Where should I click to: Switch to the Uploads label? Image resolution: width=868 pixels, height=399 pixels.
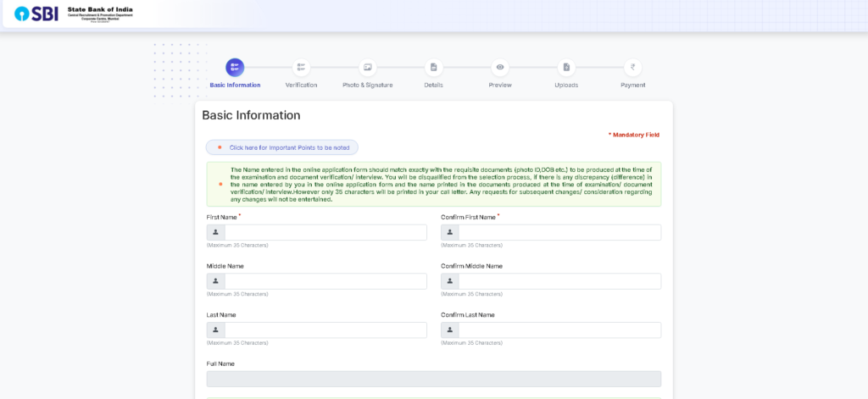(x=566, y=86)
